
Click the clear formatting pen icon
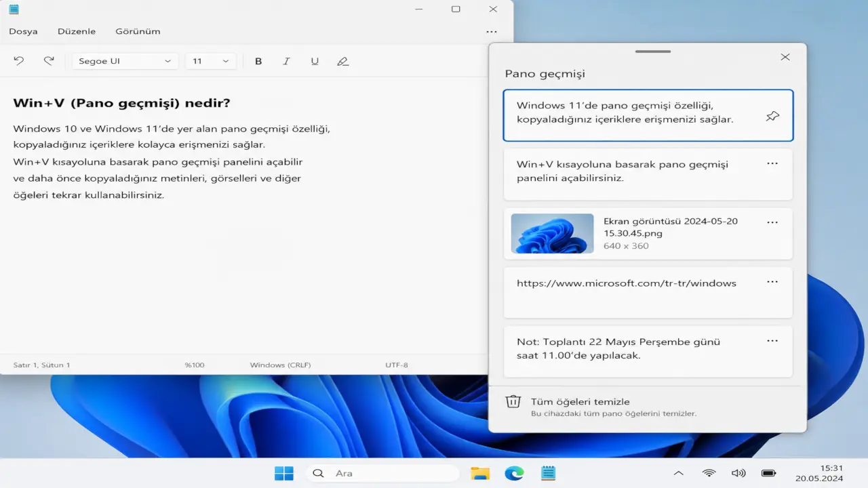tap(342, 61)
